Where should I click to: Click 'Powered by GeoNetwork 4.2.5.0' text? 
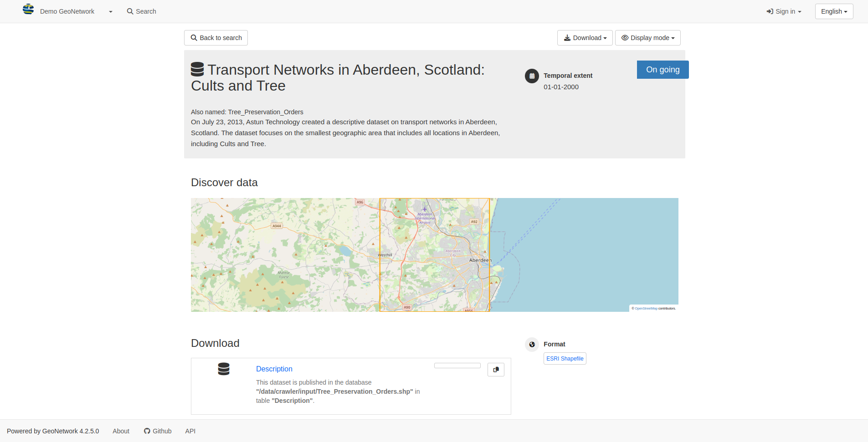(x=53, y=431)
